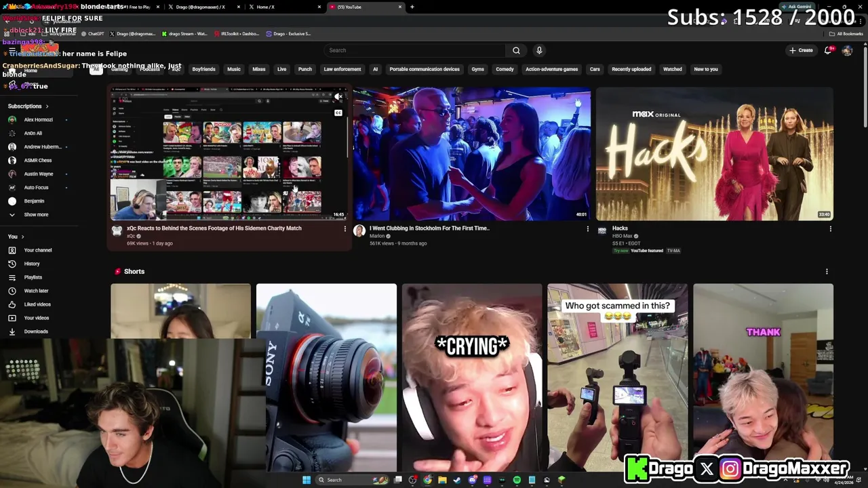Viewport: 868px width, 488px height.
Task: Open the Hacks Max Original thumbnail
Action: pos(714,154)
